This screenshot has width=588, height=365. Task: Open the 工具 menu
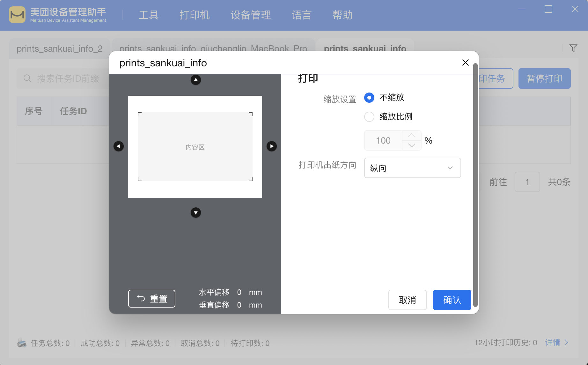(149, 15)
